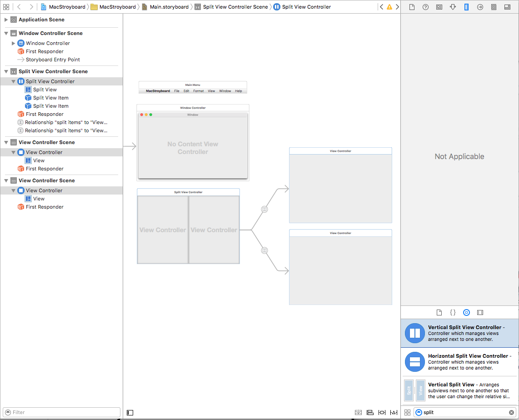This screenshot has width=519, height=420.
Task: Click MacStroyboard folder in jump bar
Action: [114, 7]
